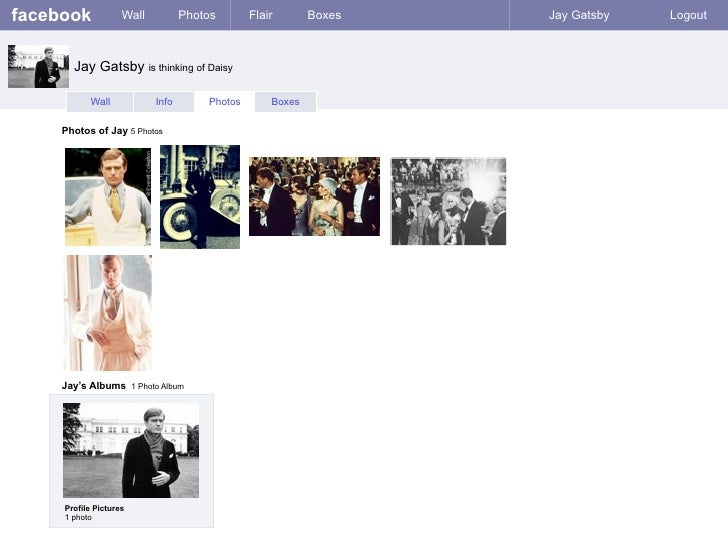Click the facebook logo in the header
Image resolution: width=728 pixels, height=546 pixels.
pyautogui.click(x=51, y=15)
